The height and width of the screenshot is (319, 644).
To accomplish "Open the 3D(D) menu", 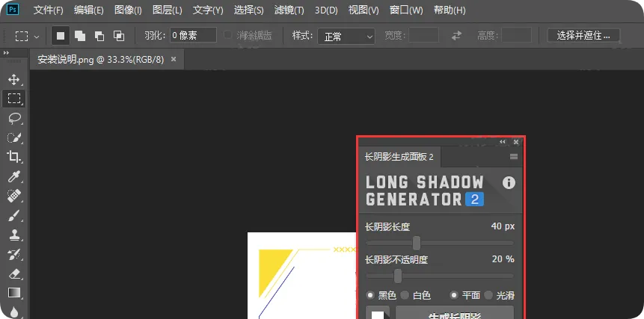I will [x=326, y=10].
